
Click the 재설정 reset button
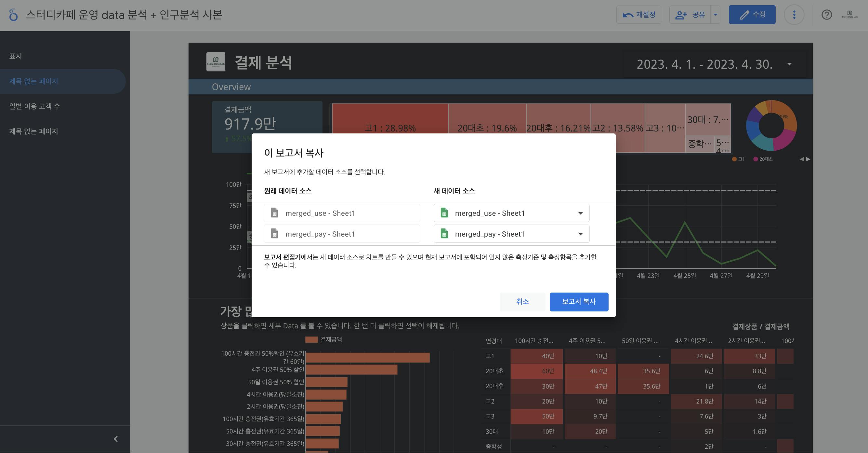tap(638, 15)
